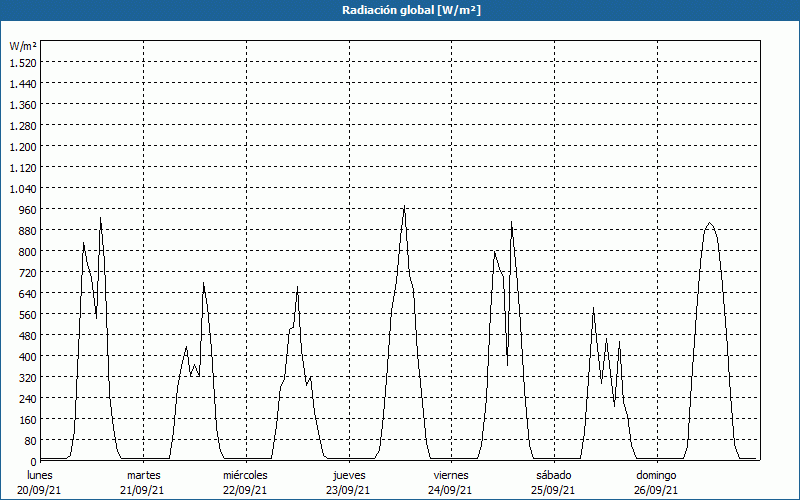Image resolution: width=800 pixels, height=500 pixels.
Task: Click the 'martes' day label
Action: 143,475
